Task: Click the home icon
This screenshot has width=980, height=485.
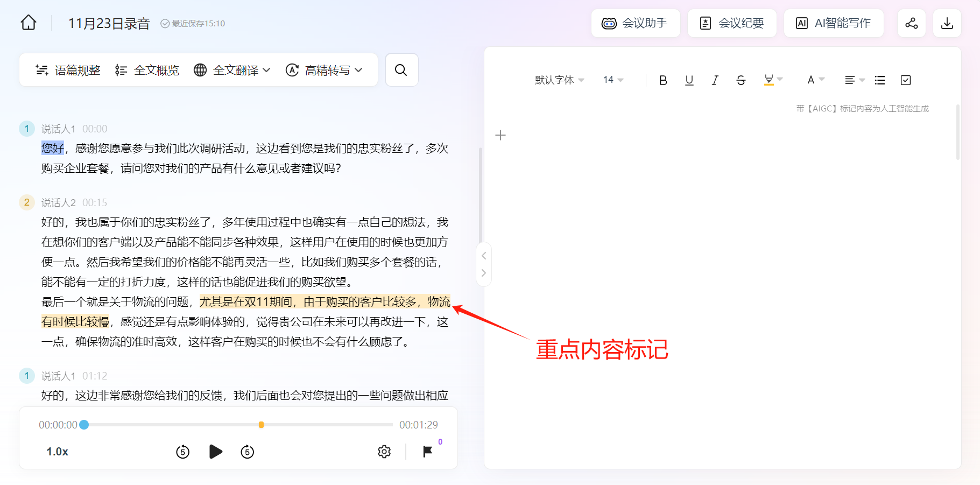Action: (29, 23)
